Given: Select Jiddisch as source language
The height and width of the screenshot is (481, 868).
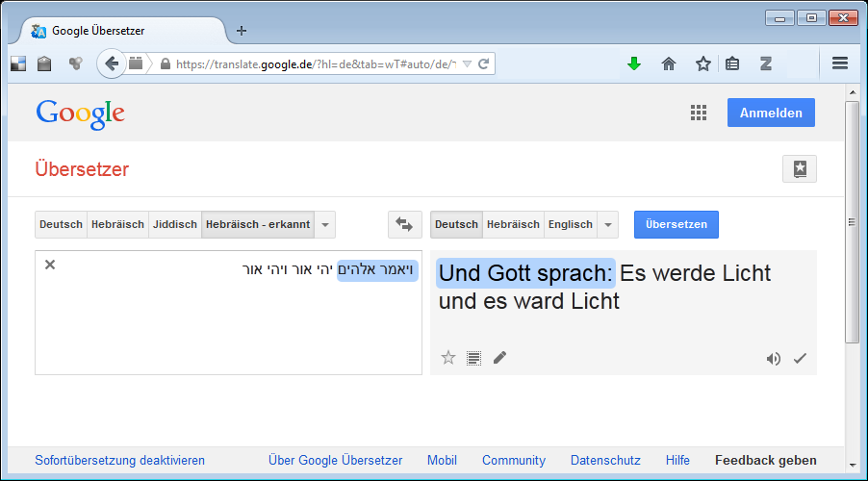Looking at the screenshot, I should 175,224.
